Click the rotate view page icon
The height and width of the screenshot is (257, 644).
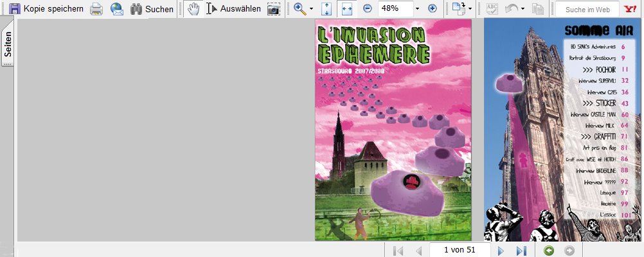[x=458, y=8]
